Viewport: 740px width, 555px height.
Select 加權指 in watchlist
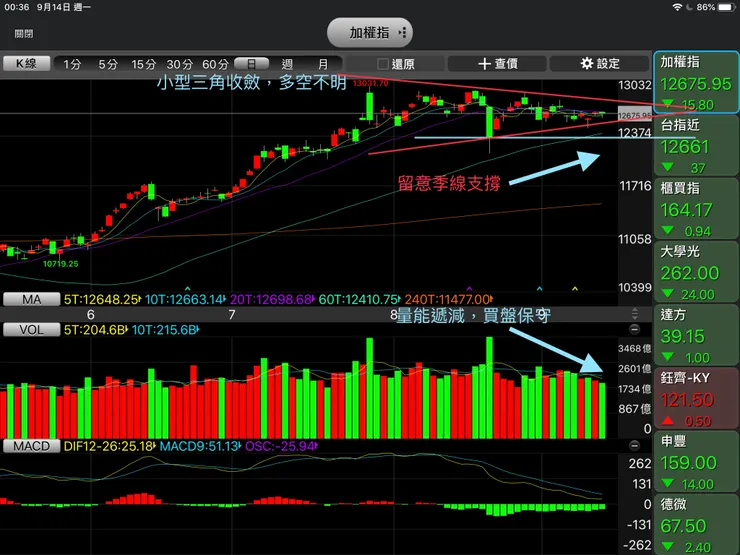[696, 82]
